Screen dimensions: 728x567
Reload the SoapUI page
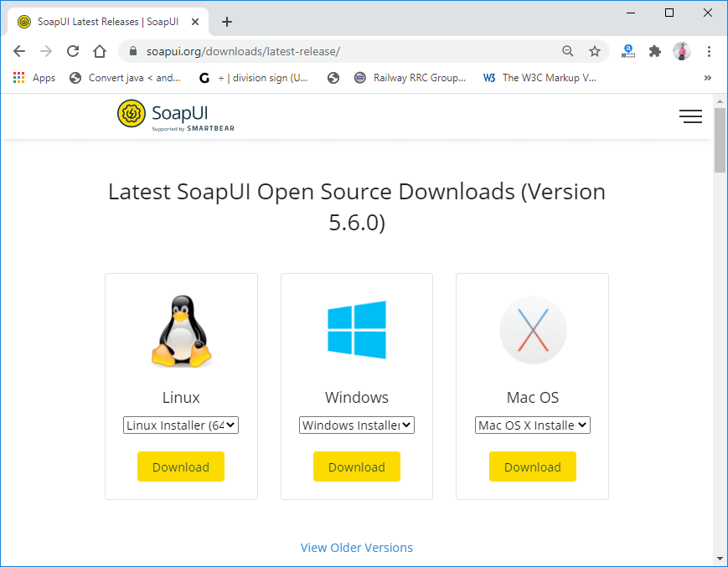[x=73, y=51]
